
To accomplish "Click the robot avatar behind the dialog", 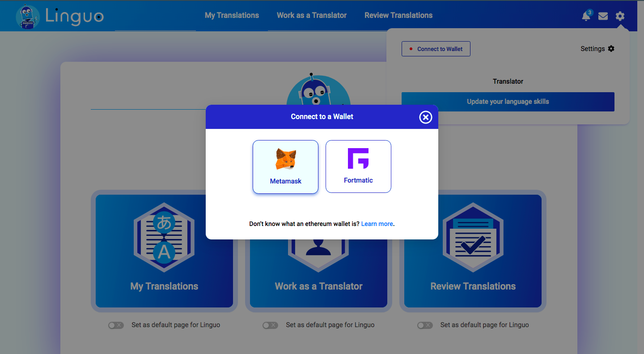I will 318,90.
